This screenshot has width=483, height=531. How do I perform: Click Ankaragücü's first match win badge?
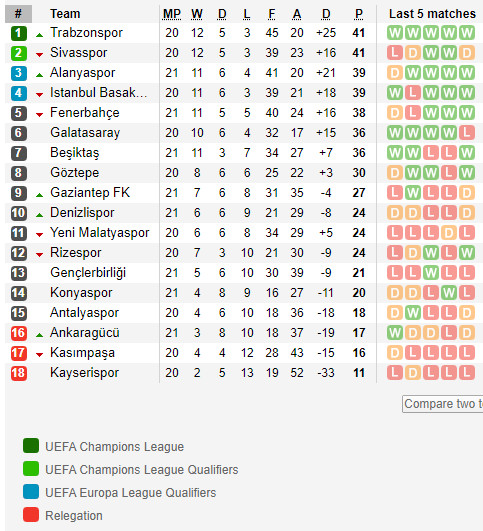click(395, 333)
